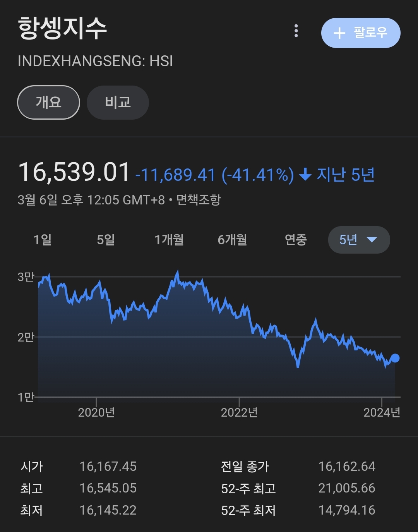This screenshot has width=418, height=532.
Task: Open the three-dot more options menu
Action: [296, 31]
